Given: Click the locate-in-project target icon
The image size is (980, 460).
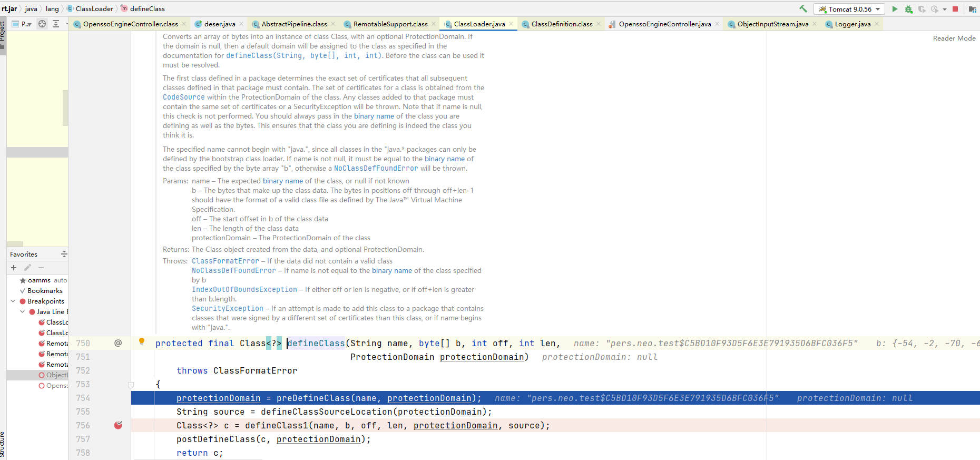Looking at the screenshot, I should (x=42, y=24).
